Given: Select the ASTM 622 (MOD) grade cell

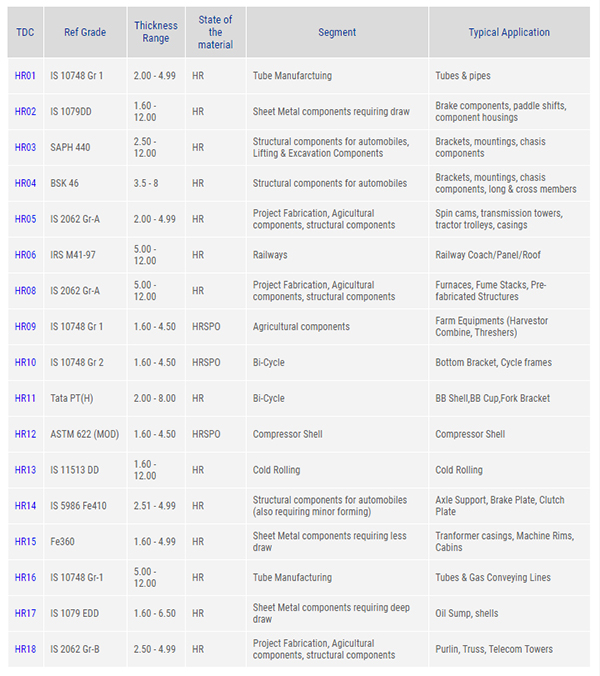Looking at the screenshot, I should pyautogui.click(x=85, y=434).
